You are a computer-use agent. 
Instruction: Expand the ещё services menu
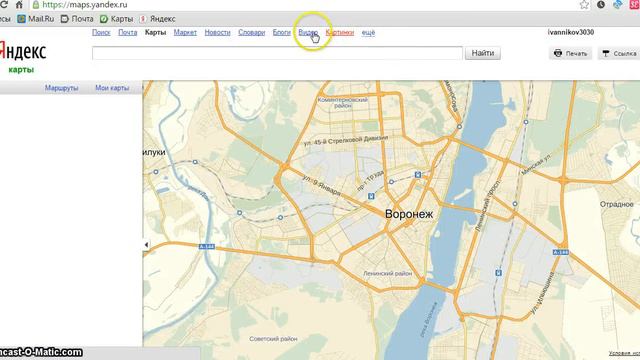(x=368, y=33)
